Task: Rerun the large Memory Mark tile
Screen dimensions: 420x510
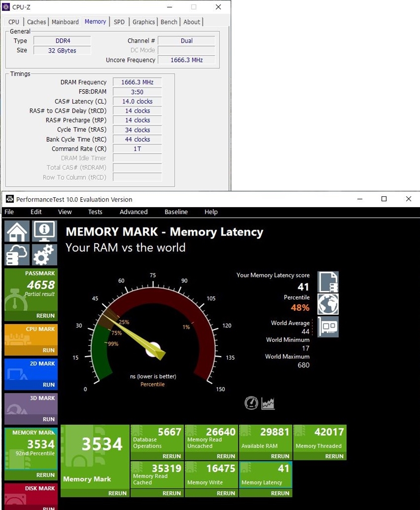Action: [117, 493]
